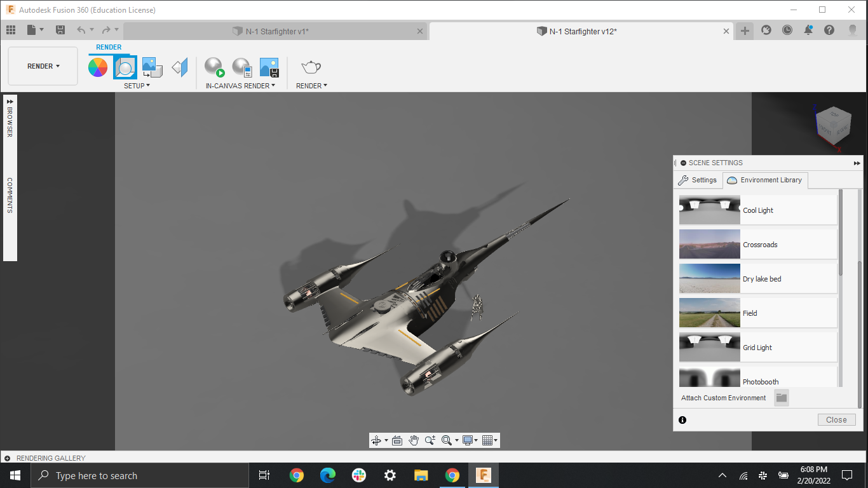868x488 pixels.
Task: Expand the Grid and Snaps dropdown
Action: 487,440
